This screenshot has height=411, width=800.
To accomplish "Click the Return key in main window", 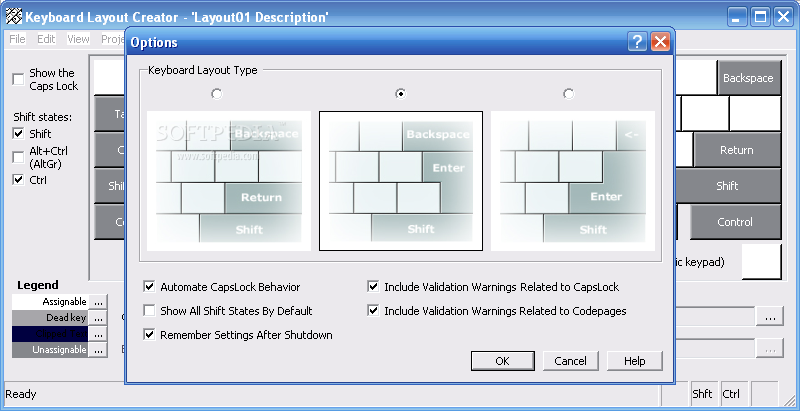I will coord(737,150).
